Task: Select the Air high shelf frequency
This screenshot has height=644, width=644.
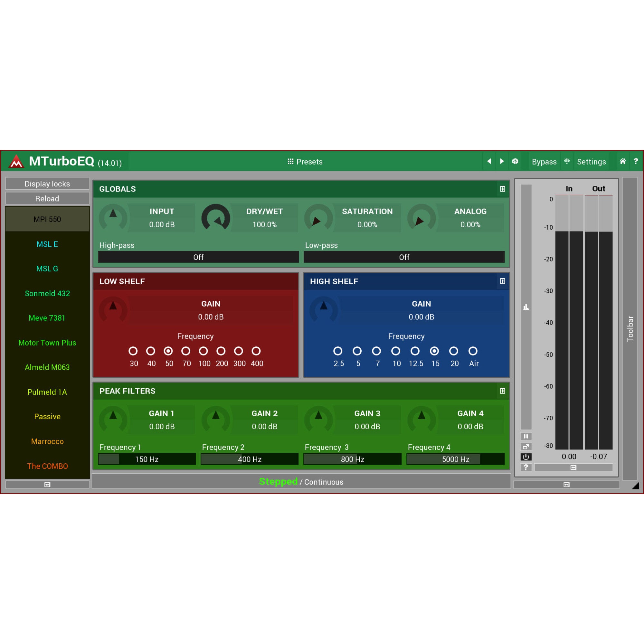Action: tap(473, 351)
